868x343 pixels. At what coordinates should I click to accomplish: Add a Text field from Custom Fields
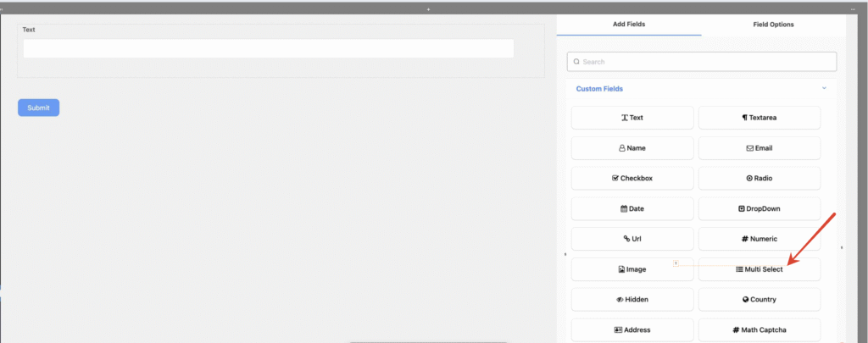tap(632, 118)
